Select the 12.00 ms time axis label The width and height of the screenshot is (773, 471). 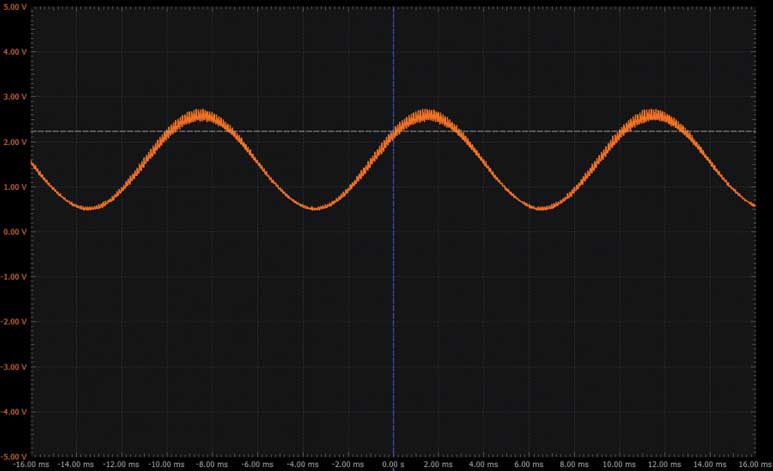pos(664,465)
